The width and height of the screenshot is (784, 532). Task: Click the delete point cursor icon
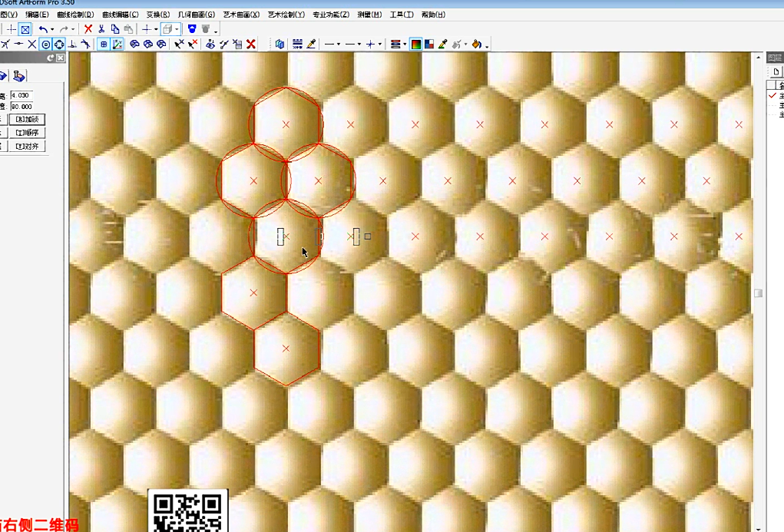point(193,45)
